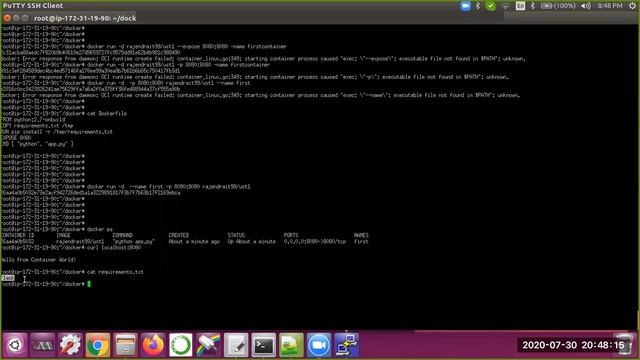Click the highlighted Flask text in terminal
This screenshot has width=640, height=360.
click(x=8, y=278)
